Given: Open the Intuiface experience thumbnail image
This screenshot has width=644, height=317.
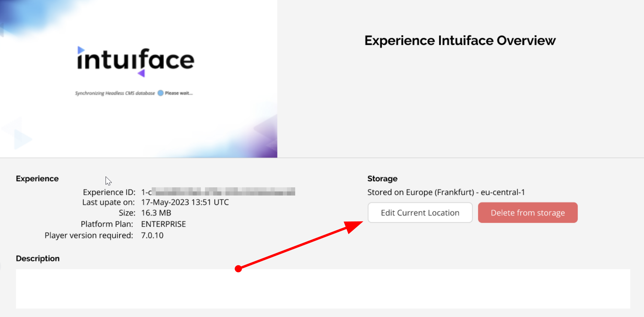Looking at the screenshot, I should click(139, 79).
